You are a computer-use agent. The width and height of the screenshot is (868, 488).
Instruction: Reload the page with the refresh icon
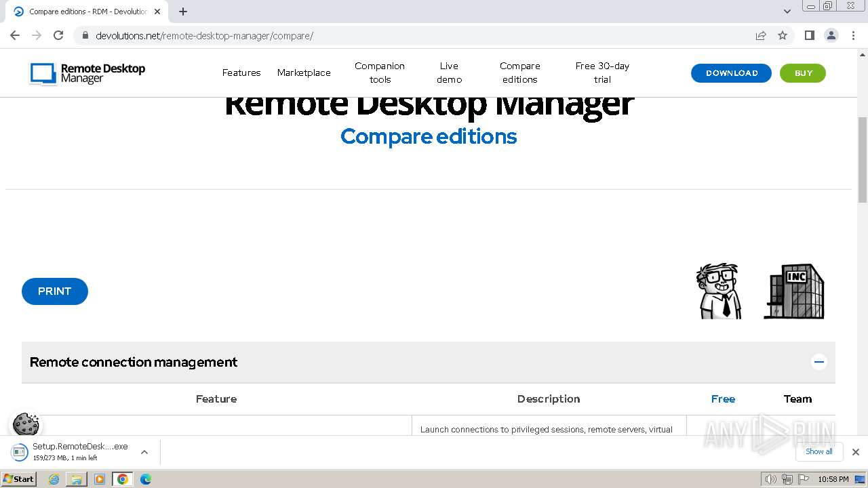58,35
